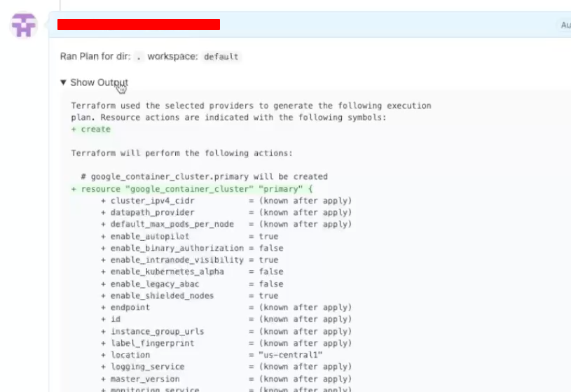Screen dimensions: 571x392
Task: Open the redacted commenter name link
Action: tap(138, 25)
